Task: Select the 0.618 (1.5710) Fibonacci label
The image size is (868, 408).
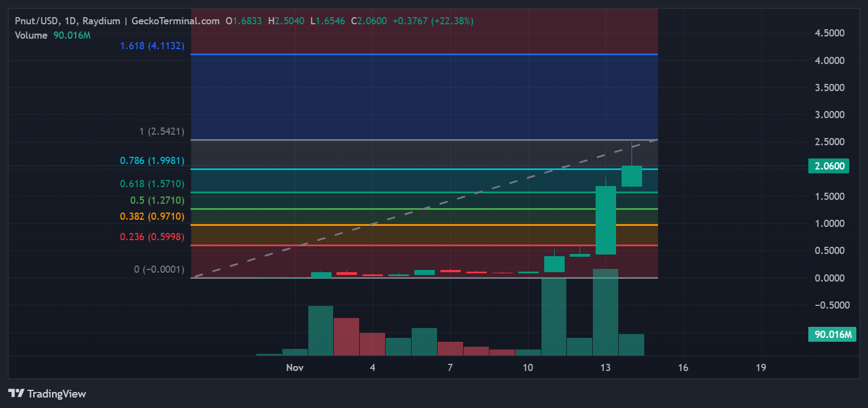Action: (x=152, y=184)
